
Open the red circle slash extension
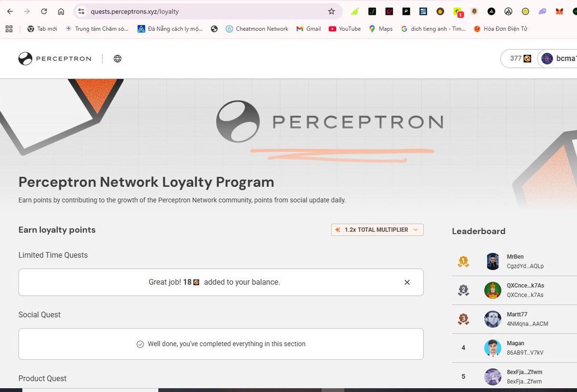pyautogui.click(x=389, y=11)
